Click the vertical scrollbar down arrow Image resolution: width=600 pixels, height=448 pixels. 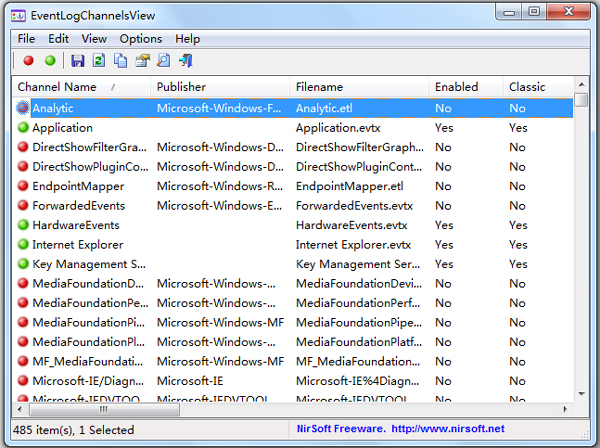click(582, 394)
